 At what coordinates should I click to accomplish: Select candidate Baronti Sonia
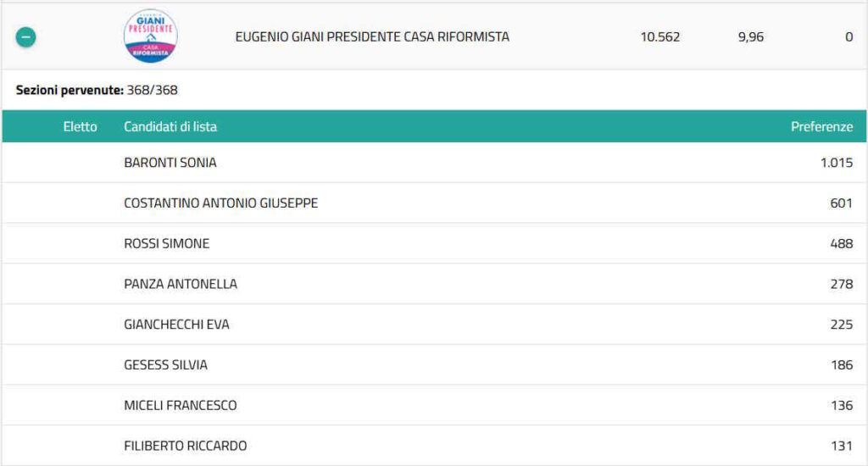point(170,163)
